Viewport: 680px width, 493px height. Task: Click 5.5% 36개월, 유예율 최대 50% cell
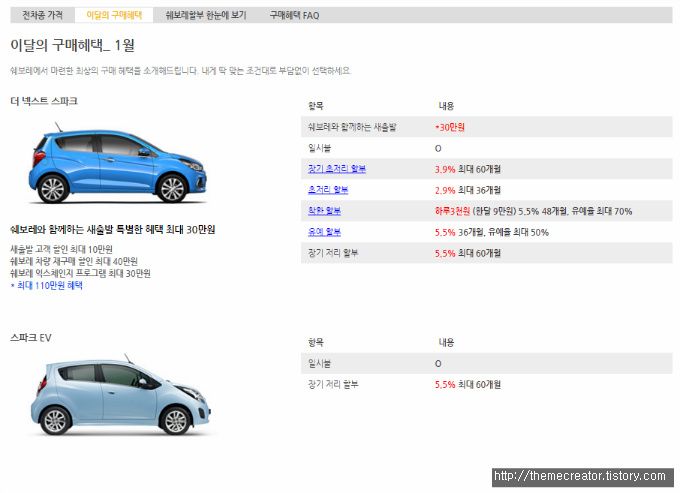(x=492, y=232)
